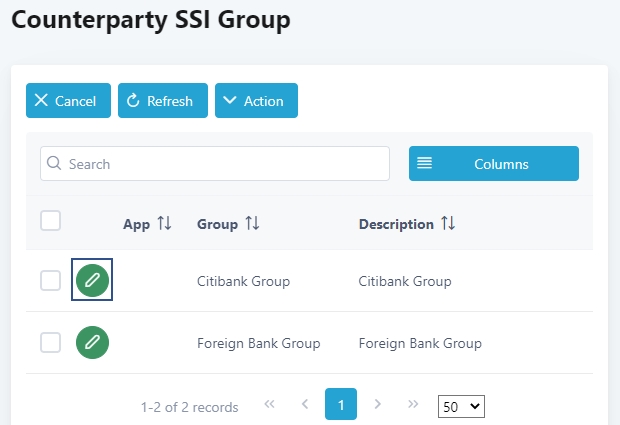The width and height of the screenshot is (620, 425).
Task: Open the Action dropdown menu
Action: [x=256, y=100]
